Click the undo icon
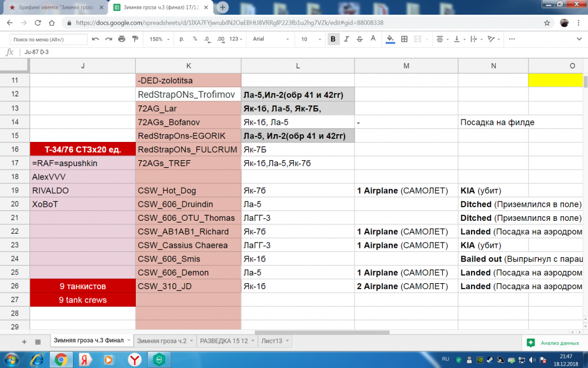This screenshot has width=588, height=368. pyautogui.click(x=95, y=39)
